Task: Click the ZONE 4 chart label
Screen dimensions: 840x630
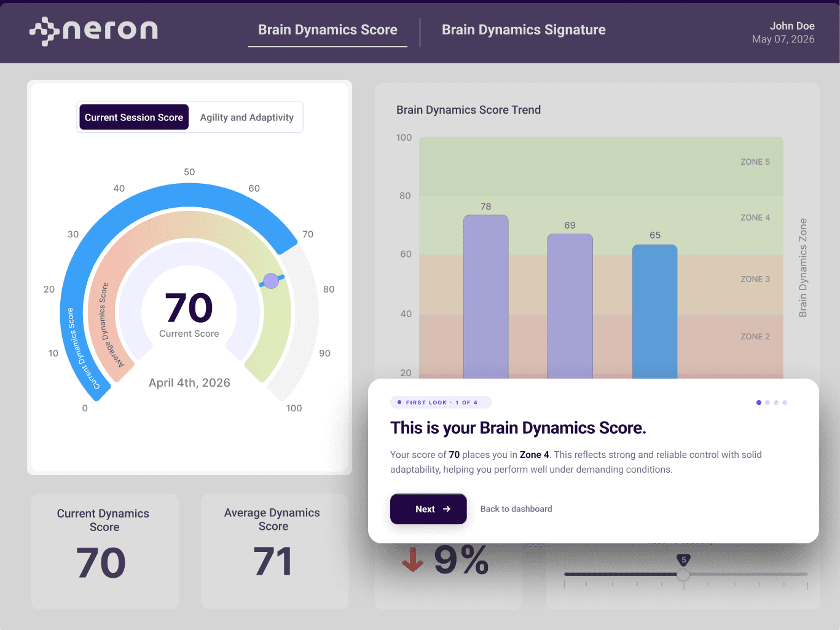Action: (755, 218)
